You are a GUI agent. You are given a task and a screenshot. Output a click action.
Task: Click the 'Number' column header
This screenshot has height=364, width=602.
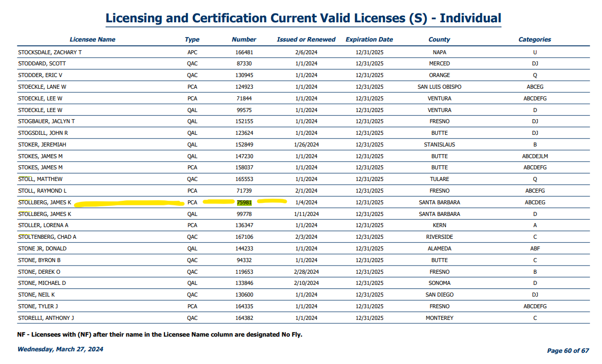click(244, 40)
